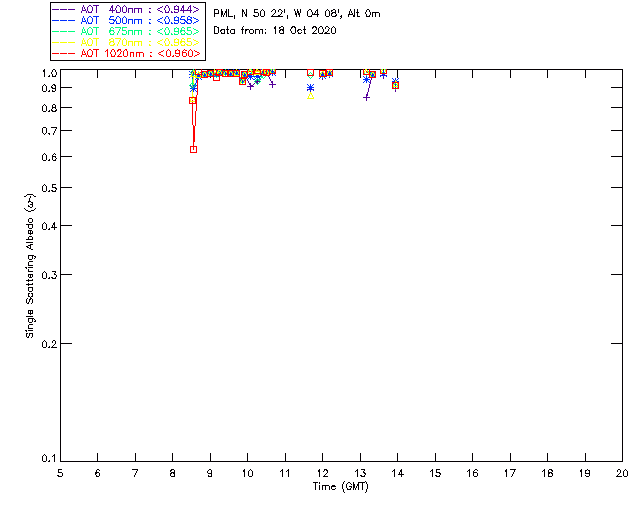The width and height of the screenshot is (640, 512).
Task: Click the lowest red square marker near 0.62
Action: point(193,149)
